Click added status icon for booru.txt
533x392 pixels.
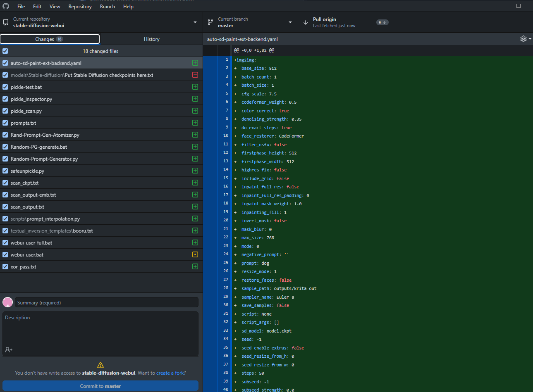coord(195,231)
